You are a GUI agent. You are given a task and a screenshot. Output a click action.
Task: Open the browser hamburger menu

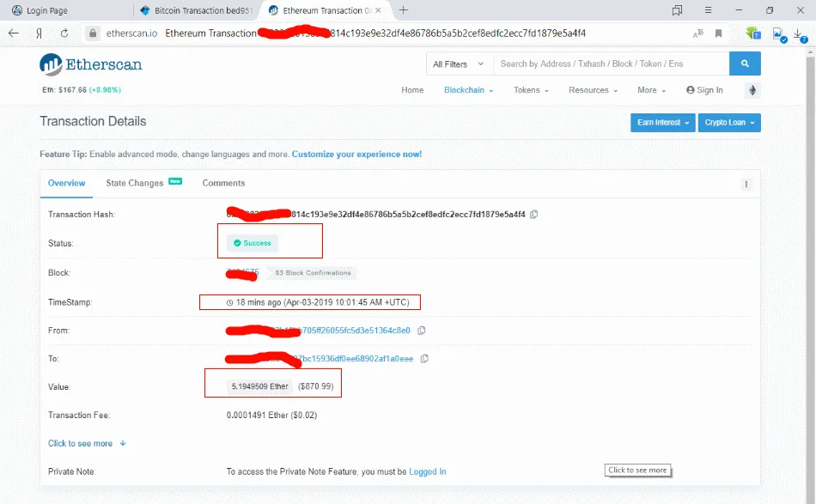(x=708, y=10)
